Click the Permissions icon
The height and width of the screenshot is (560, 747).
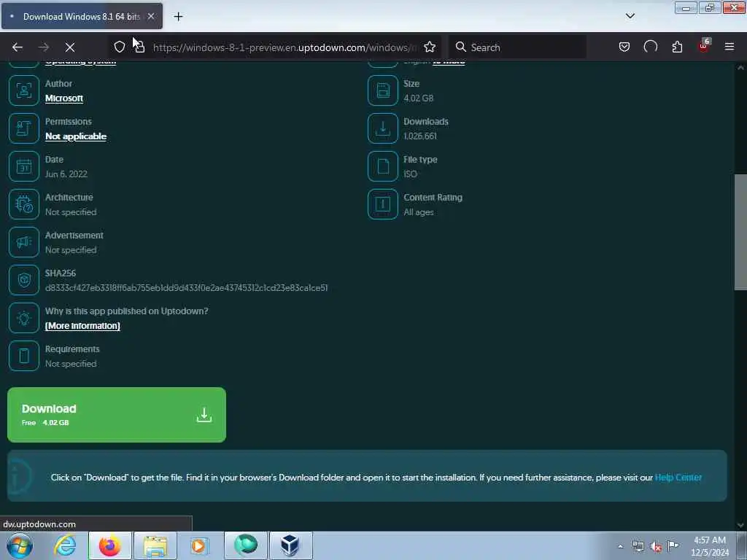pyautogui.click(x=24, y=128)
